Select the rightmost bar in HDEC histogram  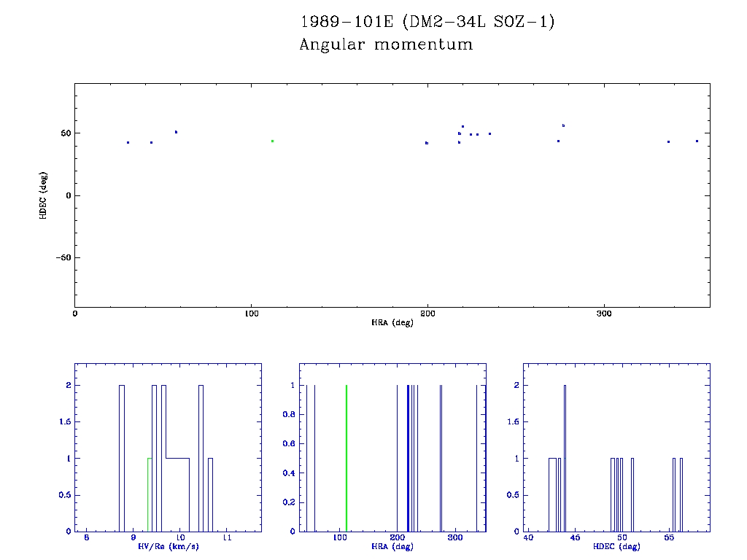(681, 494)
